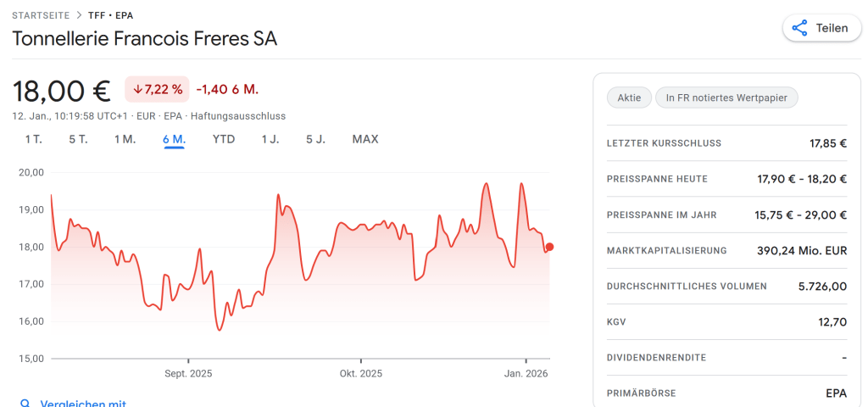Display the MAX time range
The height and width of the screenshot is (407, 868).
pos(365,139)
